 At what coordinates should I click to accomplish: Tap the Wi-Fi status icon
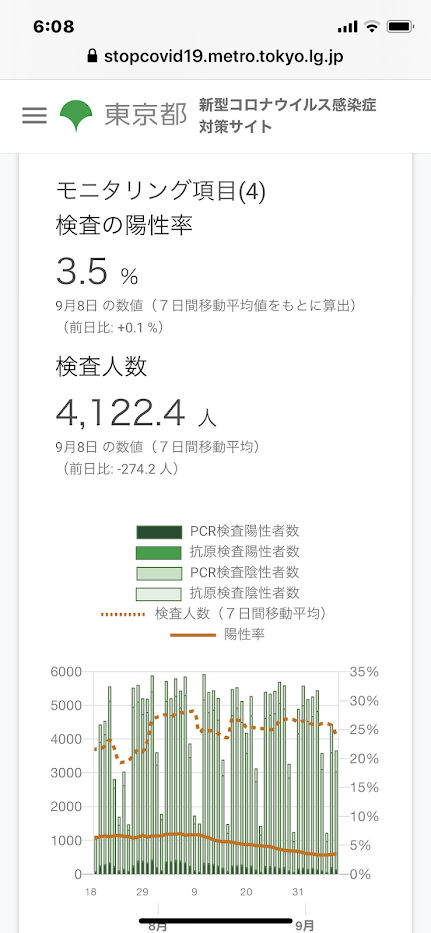[x=372, y=27]
